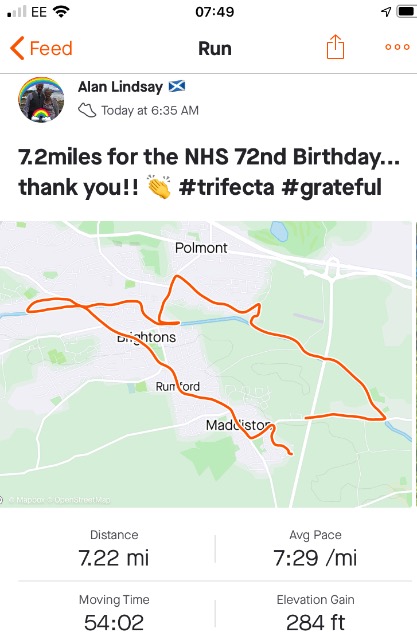This screenshot has height=640, width=417.
Task: Open Alan Lindsay athlete name link
Action: [x=120, y=87]
